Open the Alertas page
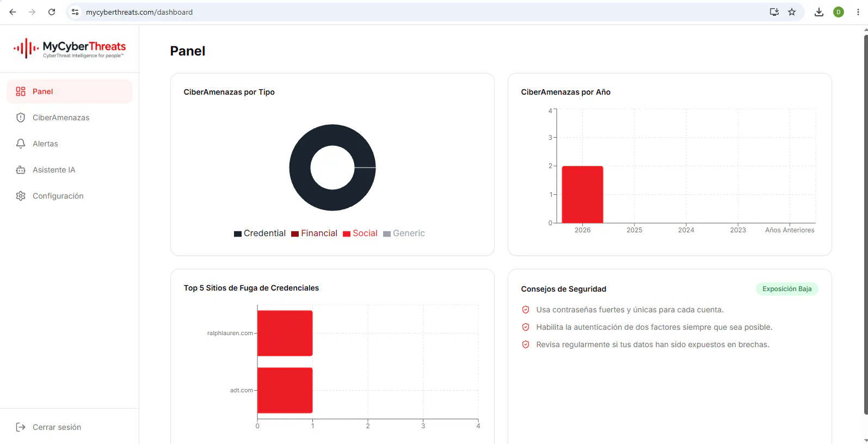Screen dimensions: 868x444 point(70,144)
